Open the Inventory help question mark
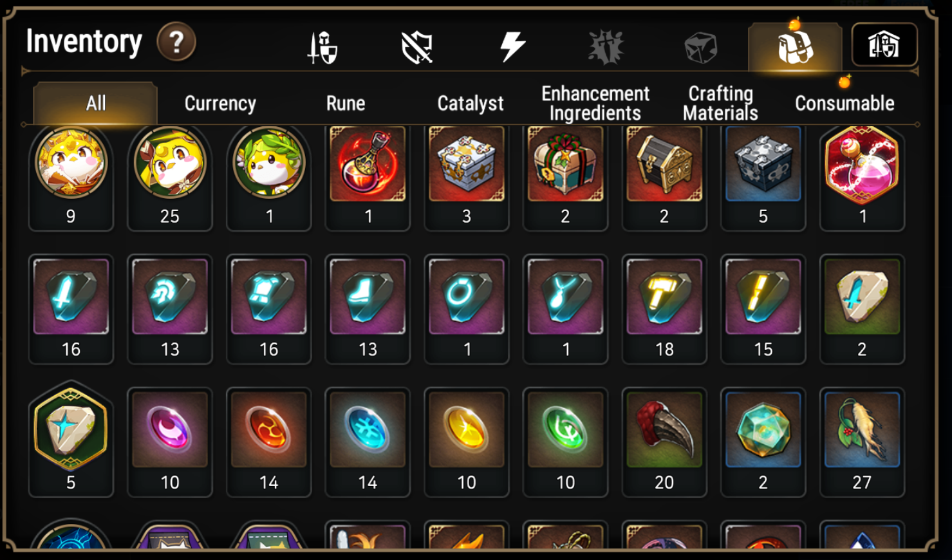 point(176,42)
